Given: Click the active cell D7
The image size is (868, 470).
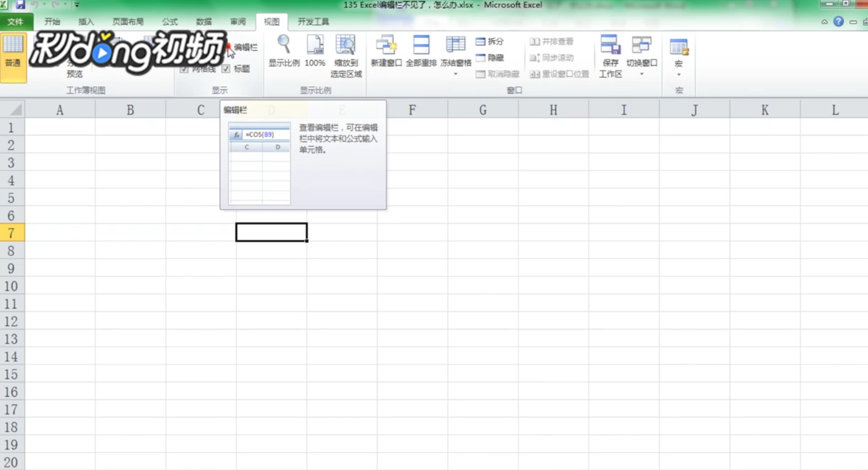Looking at the screenshot, I should click(271, 233).
